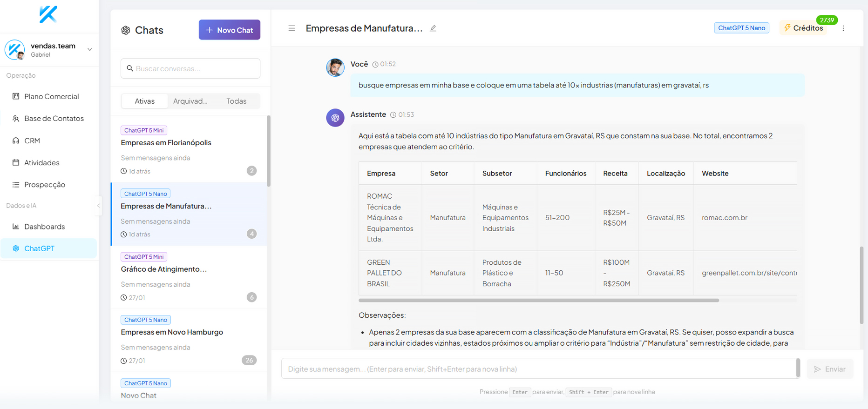
Task: Open CRM section in sidebar
Action: point(32,141)
